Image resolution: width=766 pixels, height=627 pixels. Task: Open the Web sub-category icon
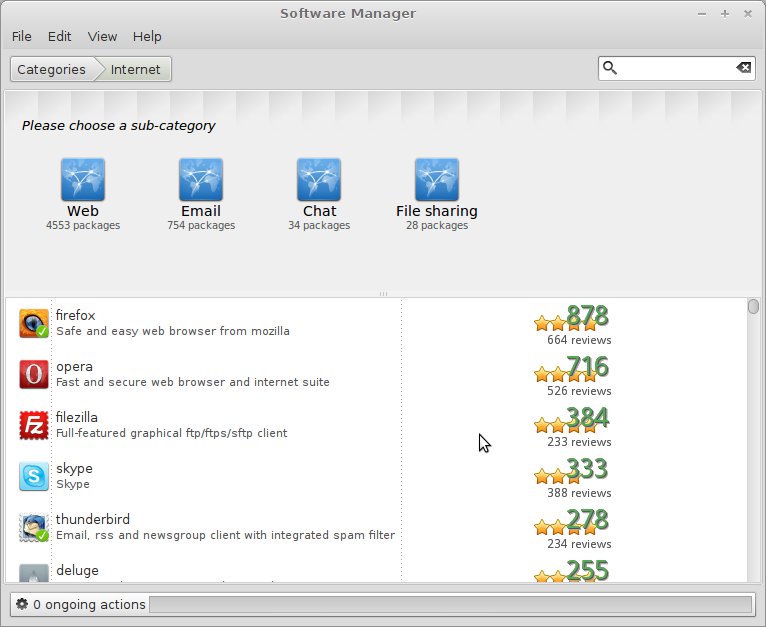tap(83, 180)
